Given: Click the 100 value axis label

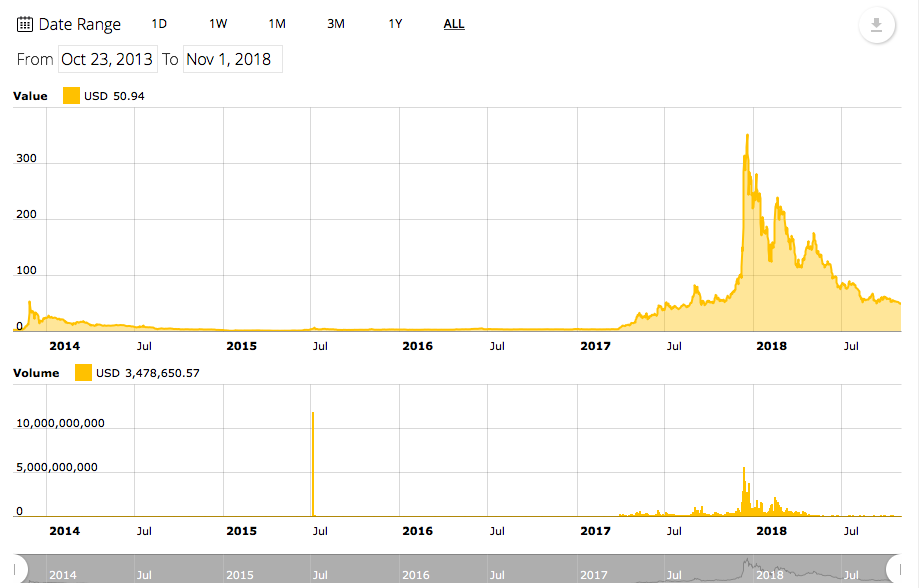Looking at the screenshot, I should pyautogui.click(x=26, y=270).
